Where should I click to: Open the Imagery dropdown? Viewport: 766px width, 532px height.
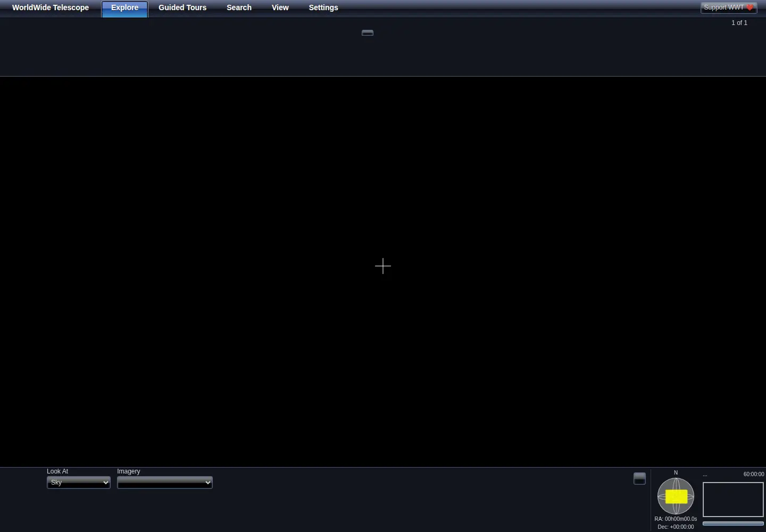click(x=165, y=483)
